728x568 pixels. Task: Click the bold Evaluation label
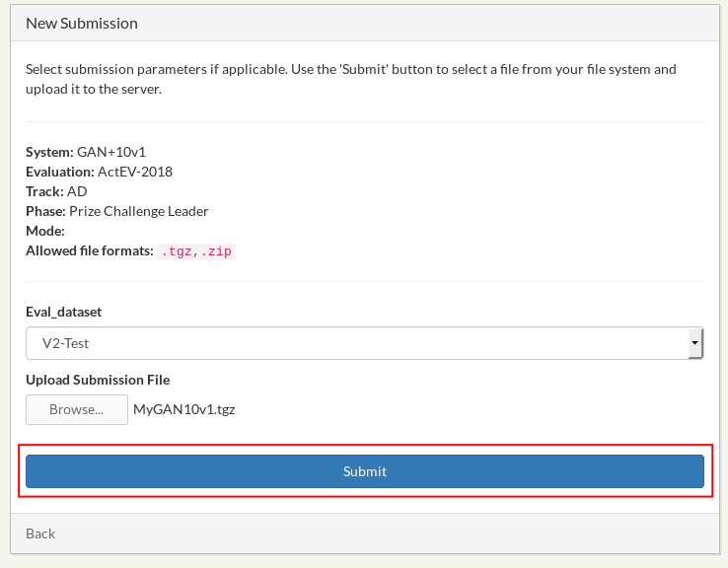(x=59, y=172)
